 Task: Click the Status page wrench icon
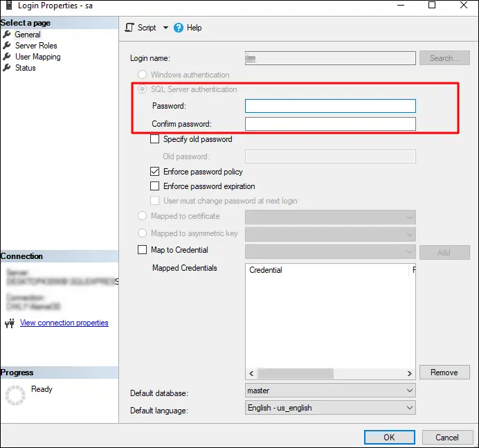click(x=7, y=68)
